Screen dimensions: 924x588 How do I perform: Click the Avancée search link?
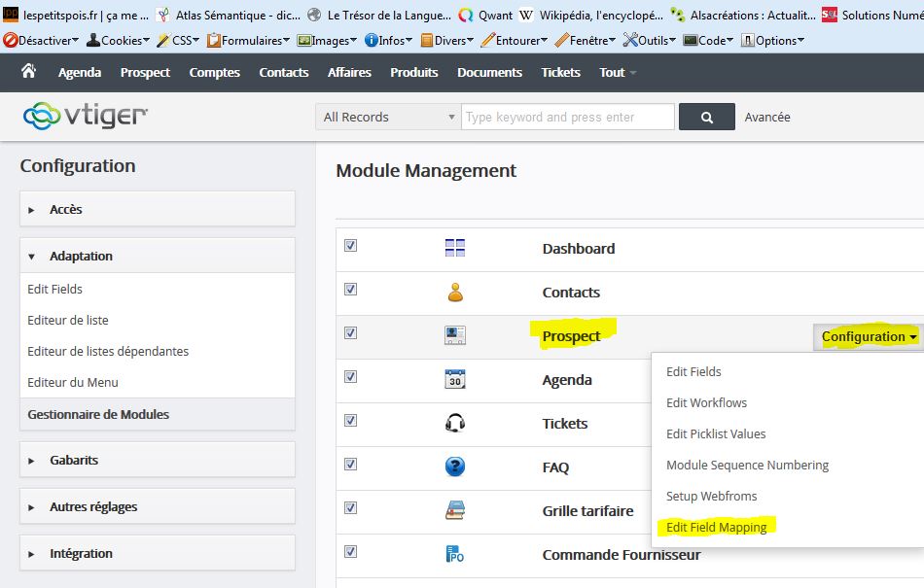tap(766, 117)
